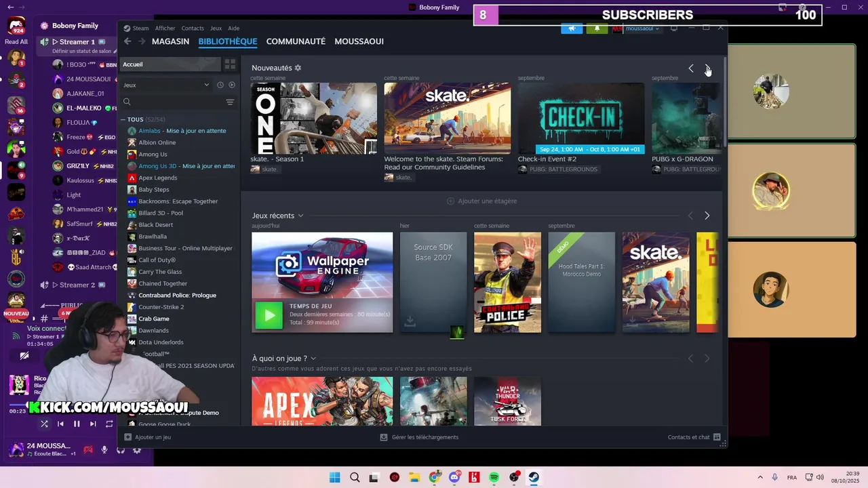This screenshot has width=868, height=488.
Task: Open the Aide menu
Action: click(233, 28)
